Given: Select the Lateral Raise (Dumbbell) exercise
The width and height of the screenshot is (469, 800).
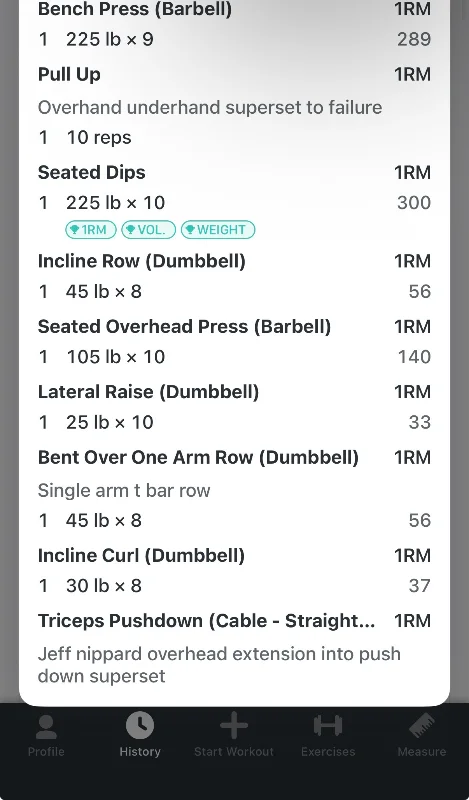Looking at the screenshot, I should coord(149,392).
